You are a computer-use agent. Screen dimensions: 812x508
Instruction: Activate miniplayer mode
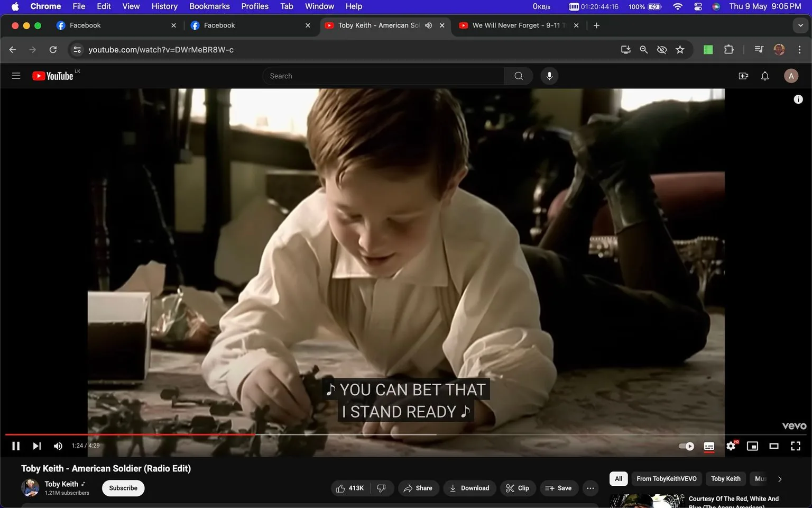[x=752, y=446]
